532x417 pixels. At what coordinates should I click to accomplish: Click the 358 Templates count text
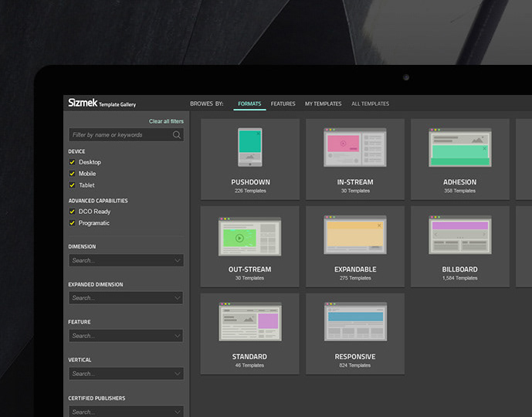pos(459,191)
